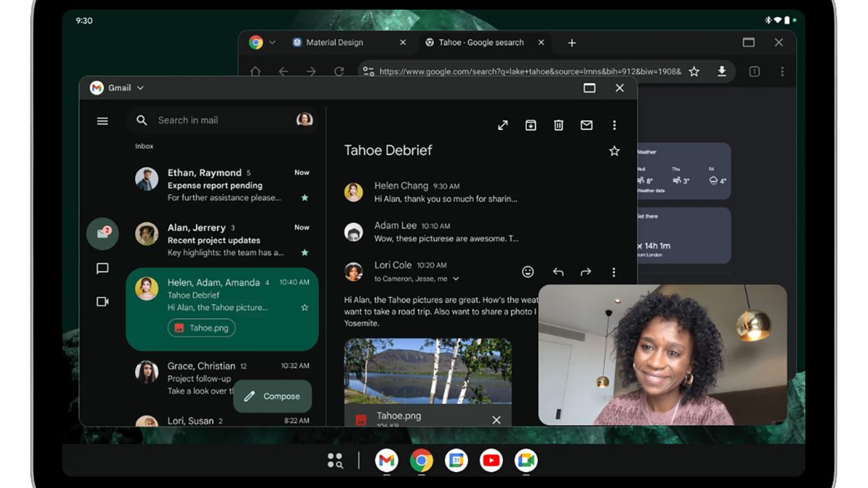Open the Chat section in Gmail sidebar
This screenshot has width=868, height=488.
click(103, 269)
